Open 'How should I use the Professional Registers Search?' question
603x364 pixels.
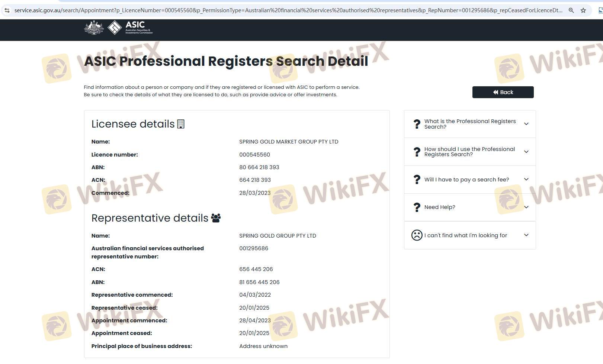(470, 152)
